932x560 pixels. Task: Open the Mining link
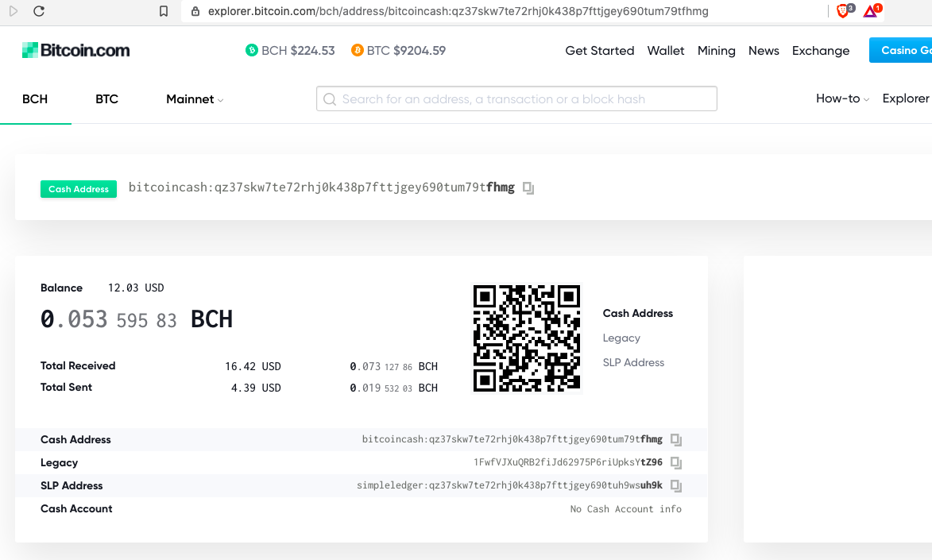click(716, 51)
